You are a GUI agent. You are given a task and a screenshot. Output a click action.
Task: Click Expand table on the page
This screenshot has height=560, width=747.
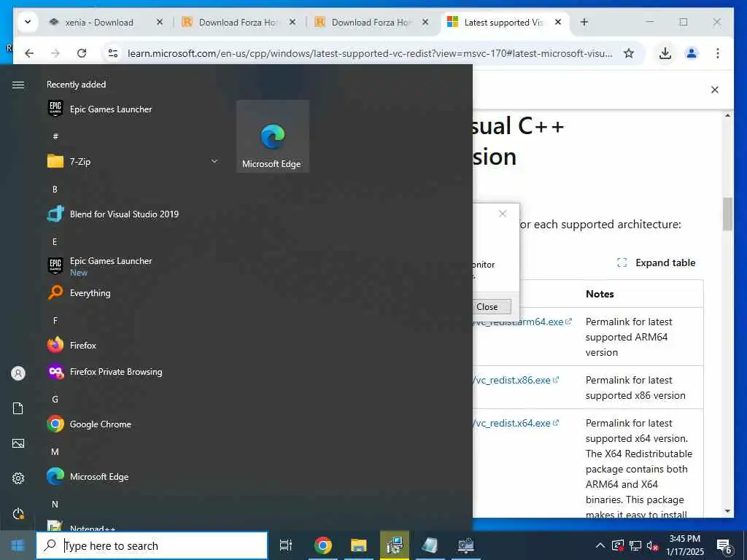pyautogui.click(x=656, y=262)
